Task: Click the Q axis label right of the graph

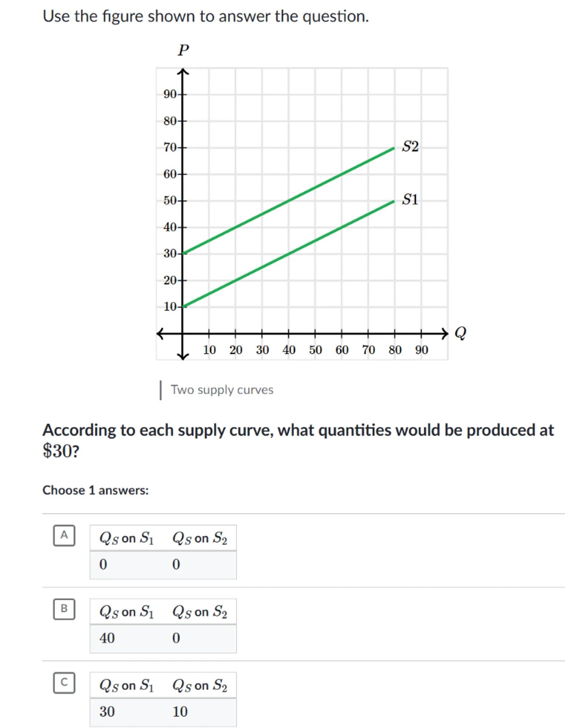Action: click(460, 333)
